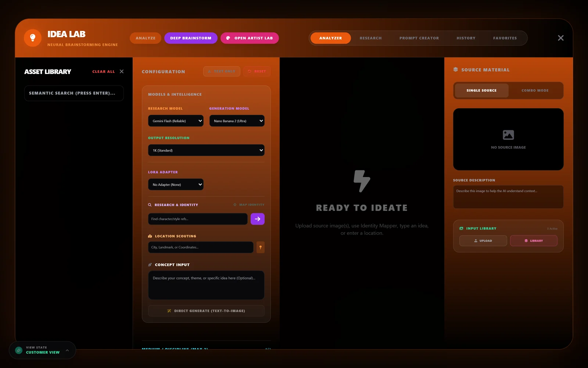
Task: Close the Idea Lab window with X
Action: tap(561, 38)
